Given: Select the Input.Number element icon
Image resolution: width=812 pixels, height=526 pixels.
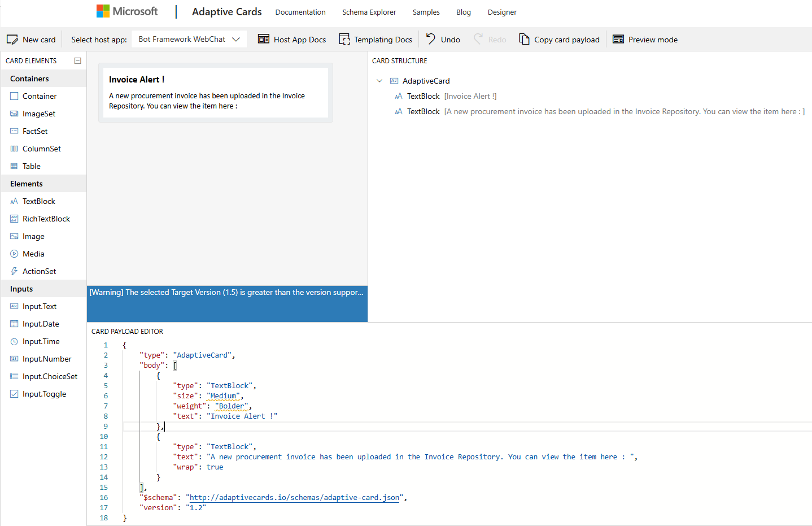Looking at the screenshot, I should pyautogui.click(x=14, y=359).
